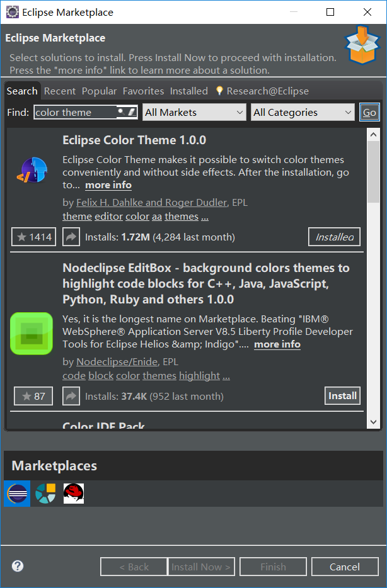Switch to the Search tab
The image size is (387, 588).
click(x=22, y=91)
